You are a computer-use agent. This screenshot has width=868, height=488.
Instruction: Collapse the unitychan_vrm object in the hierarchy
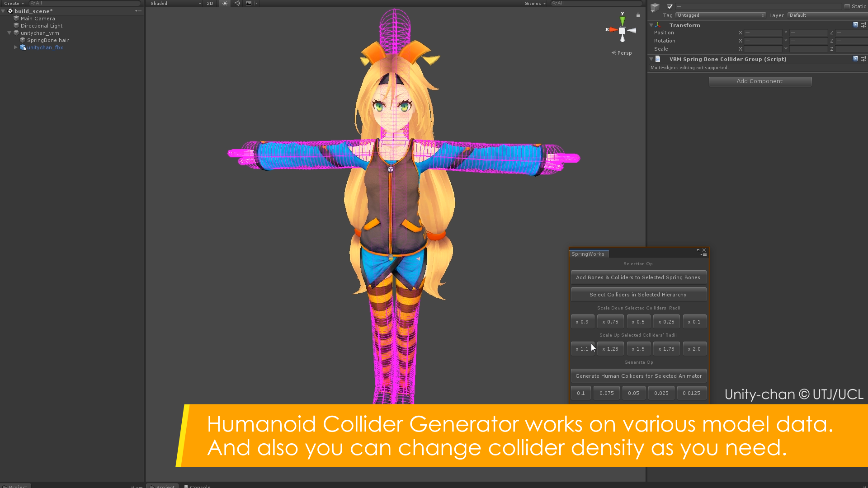tap(9, 33)
